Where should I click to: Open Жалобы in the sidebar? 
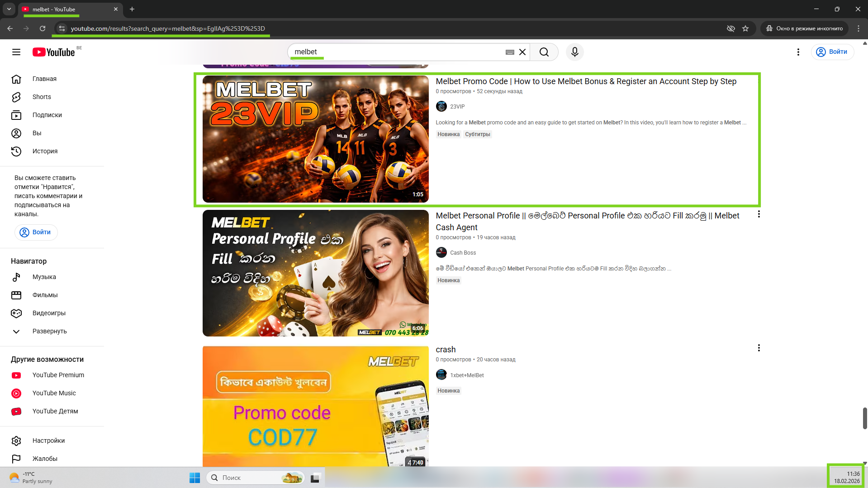pyautogui.click(x=52, y=459)
